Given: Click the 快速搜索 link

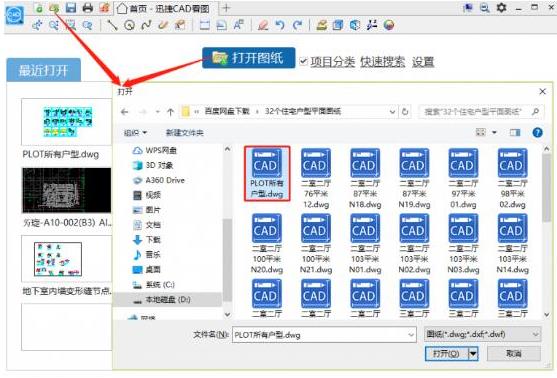Looking at the screenshot, I should pyautogui.click(x=383, y=62).
